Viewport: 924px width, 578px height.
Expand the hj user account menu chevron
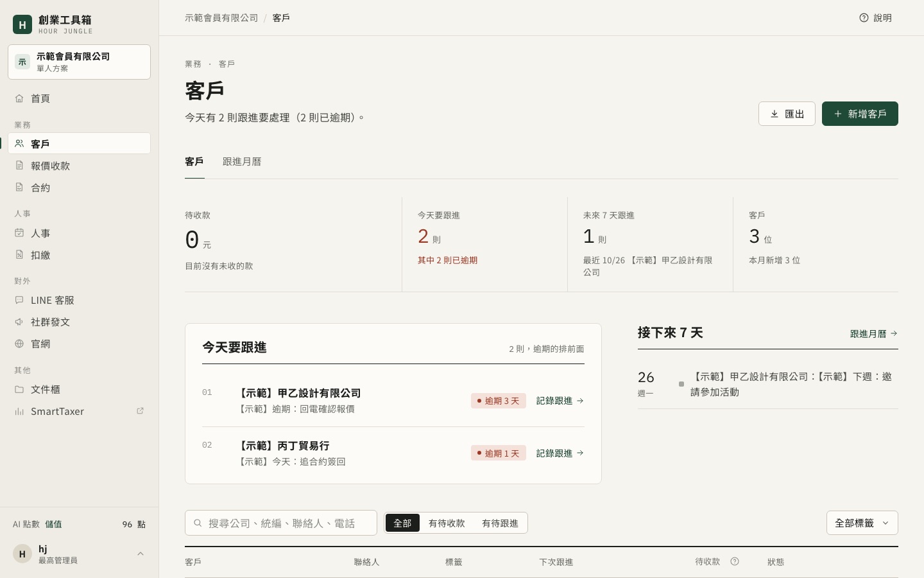pyautogui.click(x=141, y=554)
